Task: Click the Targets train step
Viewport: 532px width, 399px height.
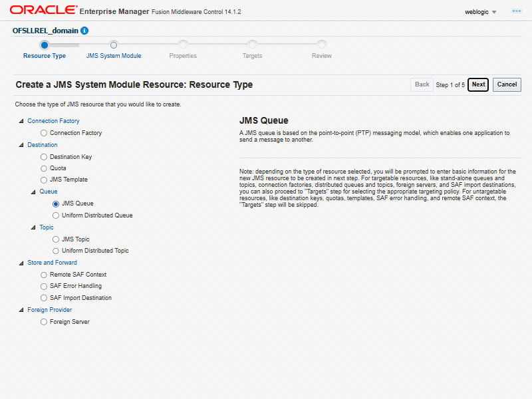Action: pos(252,56)
